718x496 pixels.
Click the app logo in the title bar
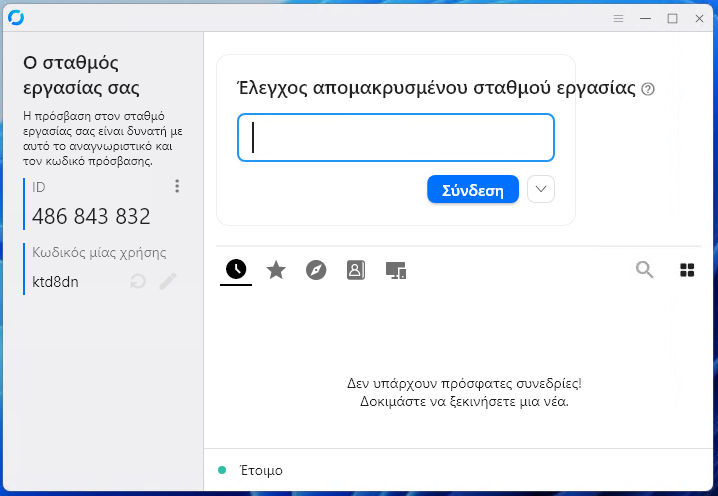coord(15,17)
